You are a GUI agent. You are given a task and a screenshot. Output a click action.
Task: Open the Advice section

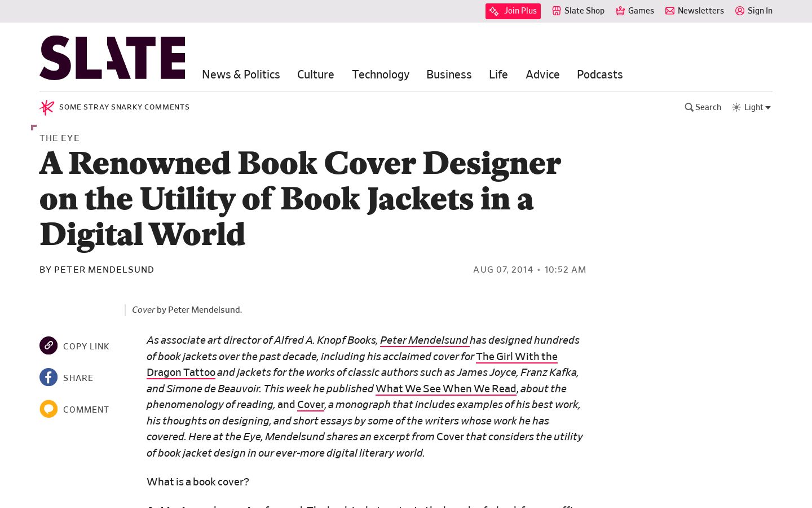point(542,75)
